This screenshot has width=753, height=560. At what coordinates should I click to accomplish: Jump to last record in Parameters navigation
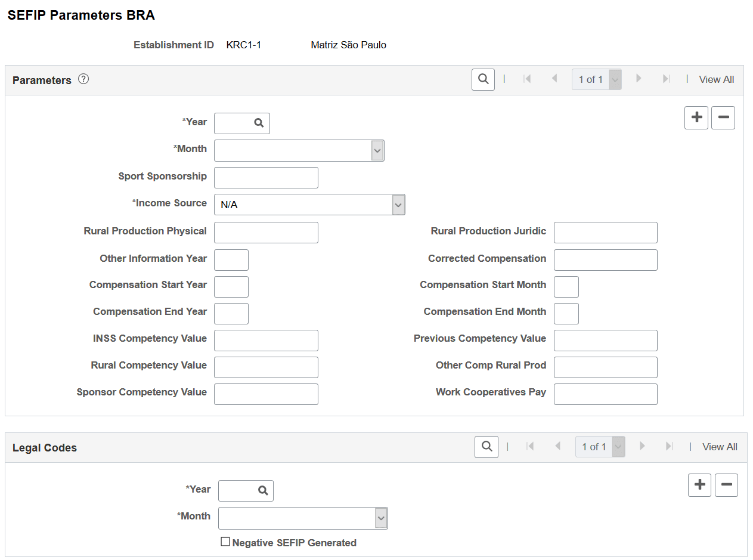click(667, 79)
